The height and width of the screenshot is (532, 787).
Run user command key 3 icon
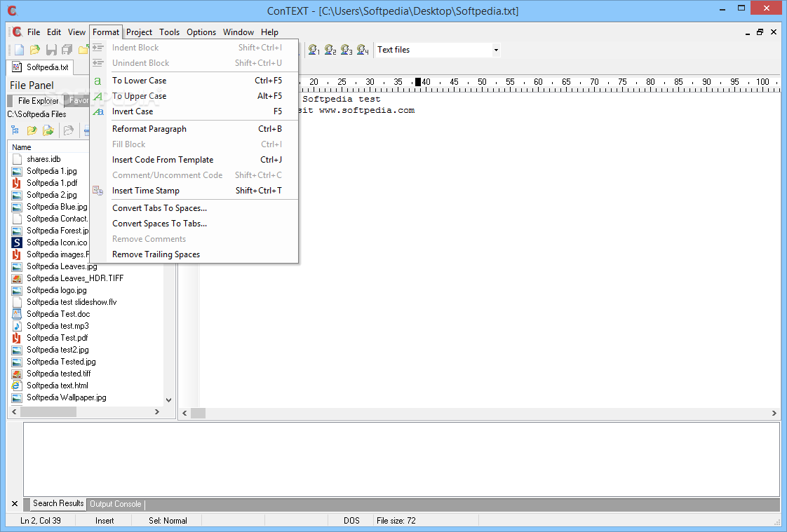click(347, 50)
